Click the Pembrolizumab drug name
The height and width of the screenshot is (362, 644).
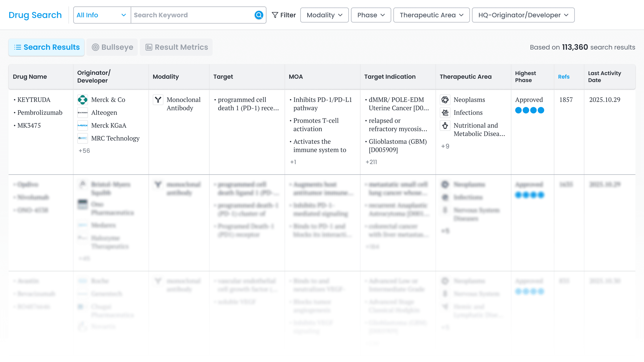point(40,113)
